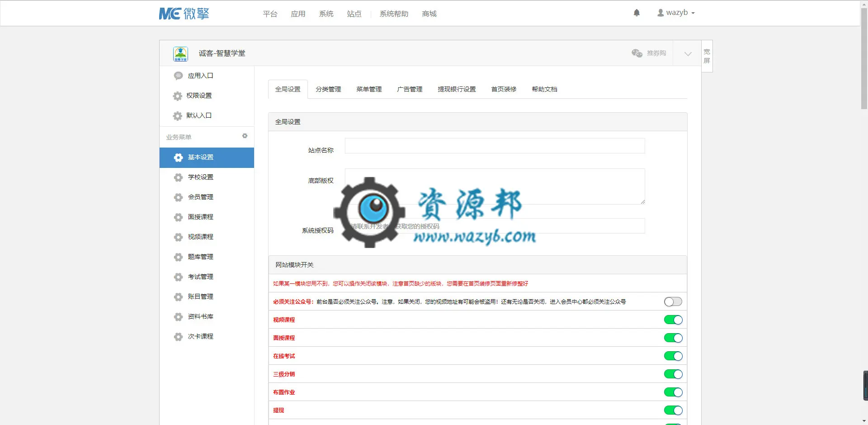The image size is (868, 425).
Task: Click the 诚客-智慧学堂 app logo
Action: click(x=180, y=53)
